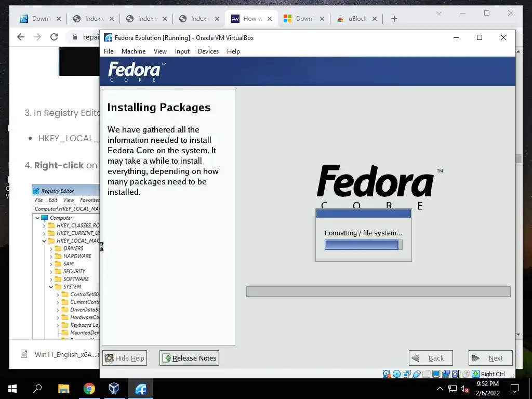This screenshot has width=532, height=399.
Task: Click the optical drive status icon
Action: (396, 374)
